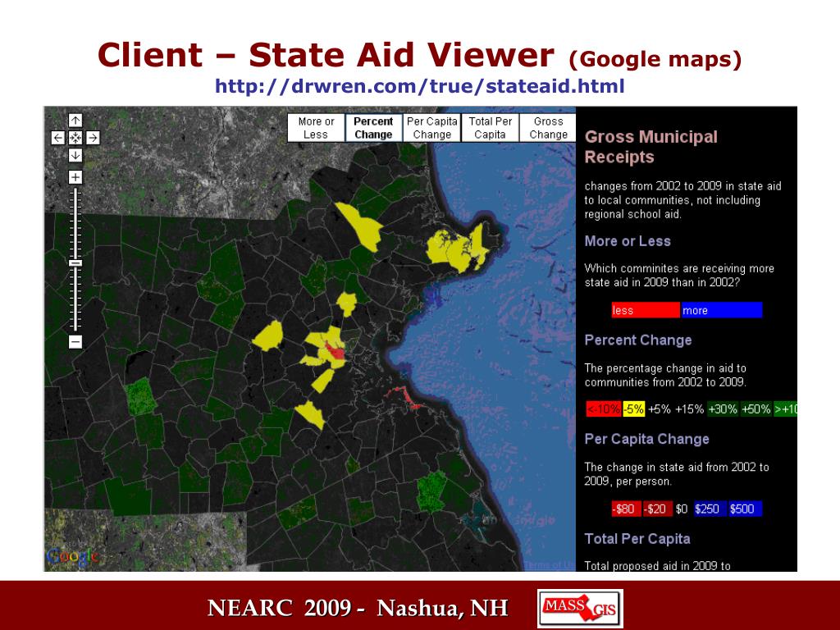Switch to the Percent Change tab
The image size is (840, 630).
coord(373,128)
